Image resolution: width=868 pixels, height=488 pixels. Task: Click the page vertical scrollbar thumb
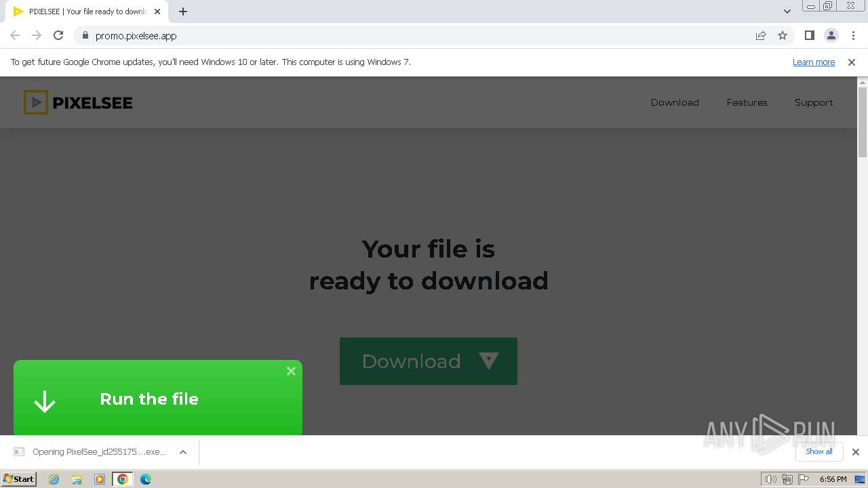pos(863,122)
